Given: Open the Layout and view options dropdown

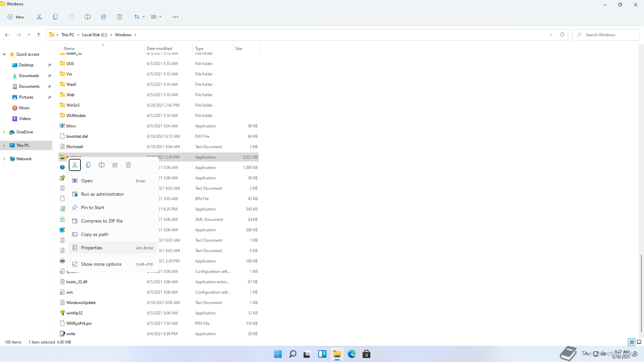Looking at the screenshot, I should 156,17.
